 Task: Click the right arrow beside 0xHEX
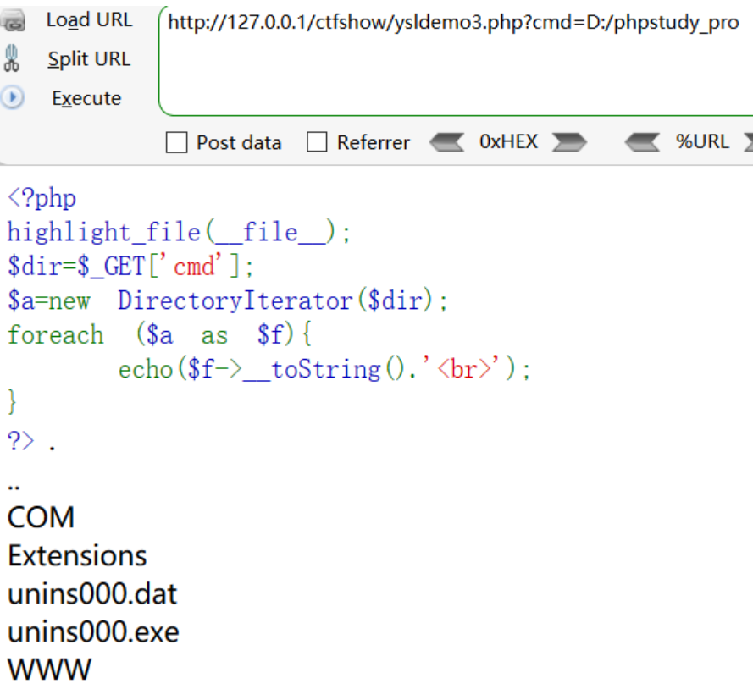tap(569, 143)
